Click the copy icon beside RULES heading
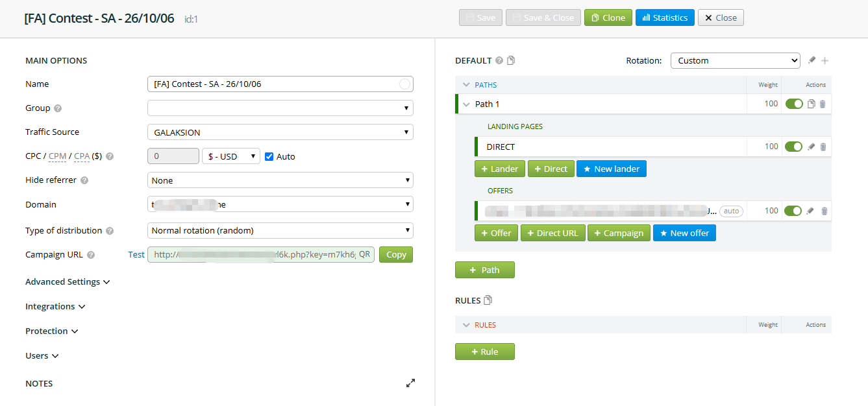The width and height of the screenshot is (868, 406). click(x=488, y=300)
